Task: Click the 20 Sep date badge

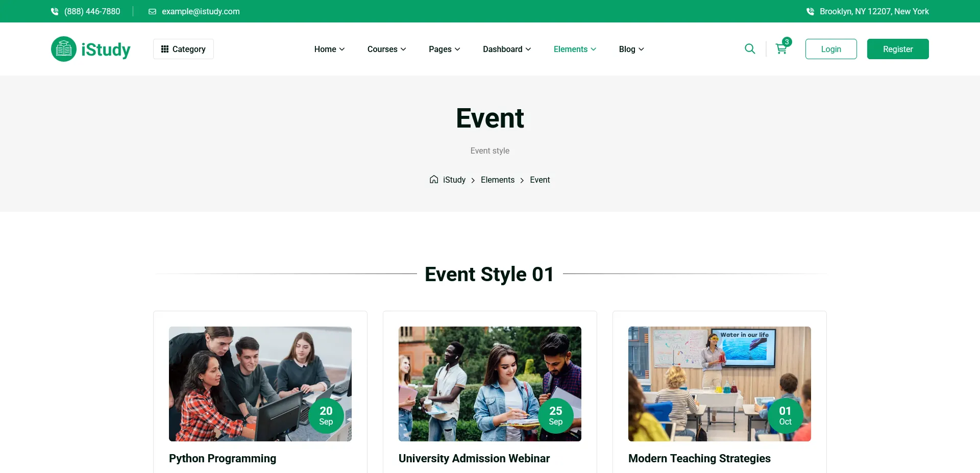Action: point(326,416)
